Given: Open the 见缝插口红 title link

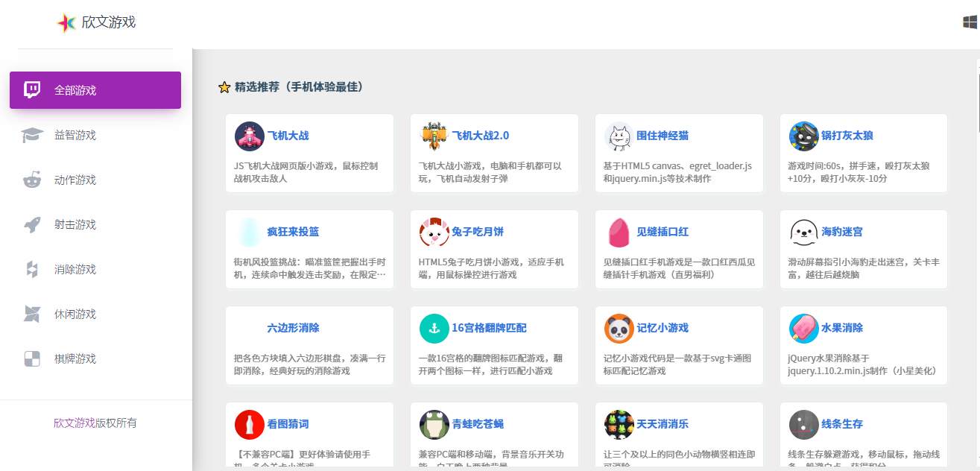Looking at the screenshot, I should coord(663,232).
